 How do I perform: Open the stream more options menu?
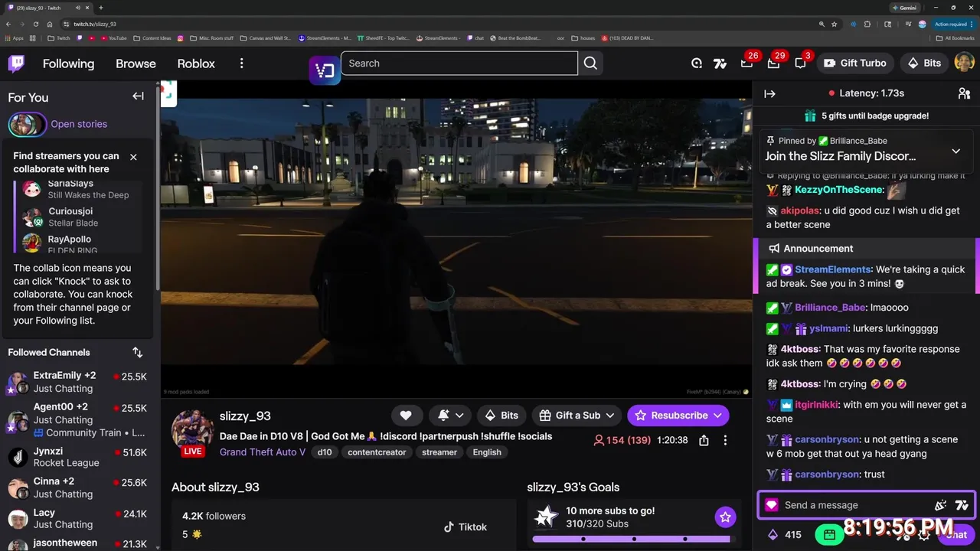click(725, 440)
